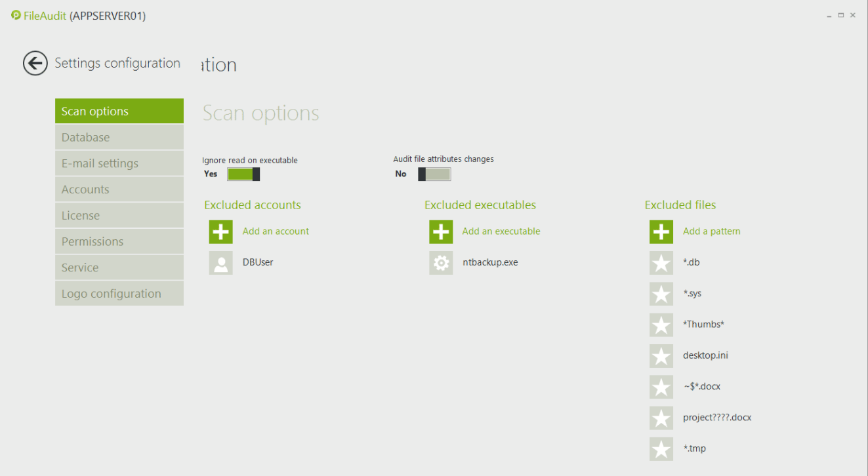The height and width of the screenshot is (476, 868).
Task: Select the project????.docx pattern entry
Action: click(x=716, y=418)
